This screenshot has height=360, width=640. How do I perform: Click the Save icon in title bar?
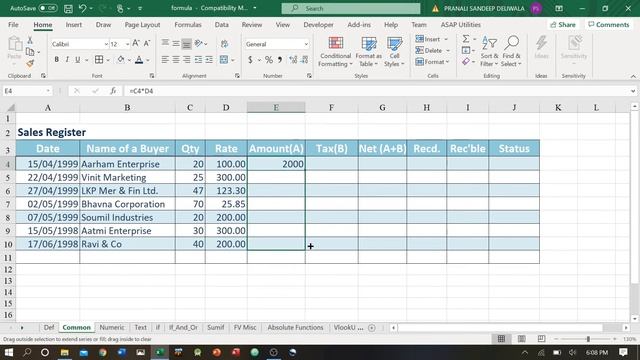pos(68,8)
